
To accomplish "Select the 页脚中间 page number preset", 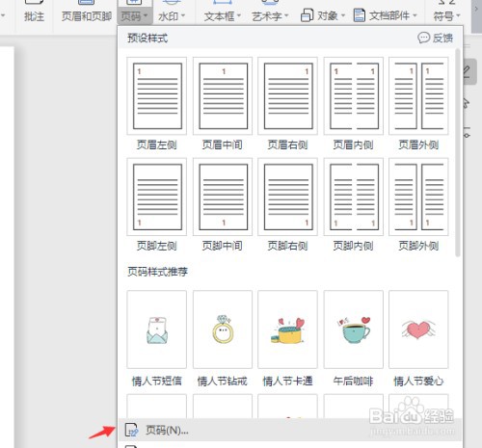I will coord(223,197).
